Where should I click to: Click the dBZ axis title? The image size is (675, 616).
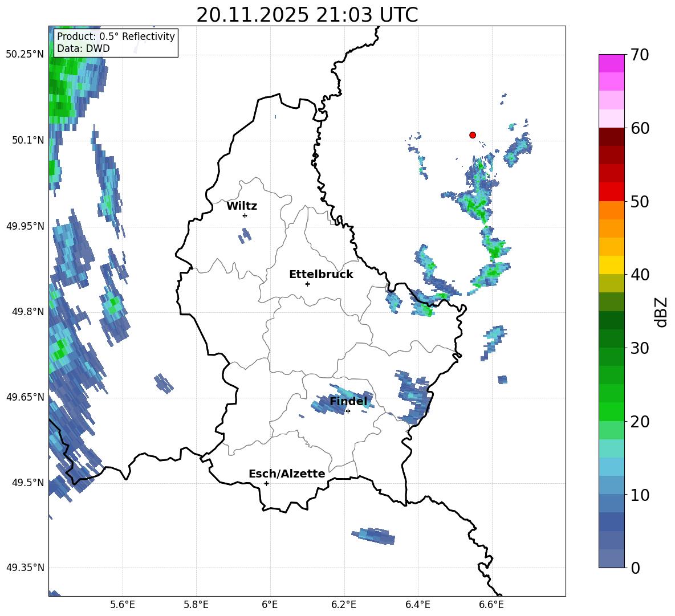[x=661, y=312]
